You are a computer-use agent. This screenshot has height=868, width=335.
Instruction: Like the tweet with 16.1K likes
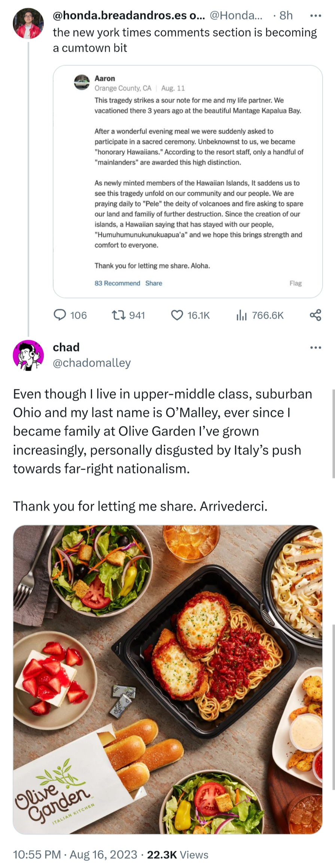click(177, 315)
